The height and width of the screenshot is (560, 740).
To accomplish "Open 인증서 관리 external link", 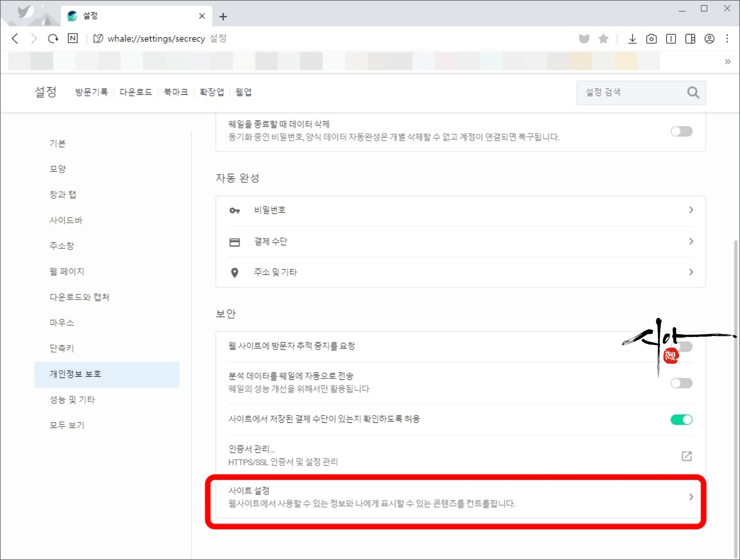I will click(x=686, y=456).
